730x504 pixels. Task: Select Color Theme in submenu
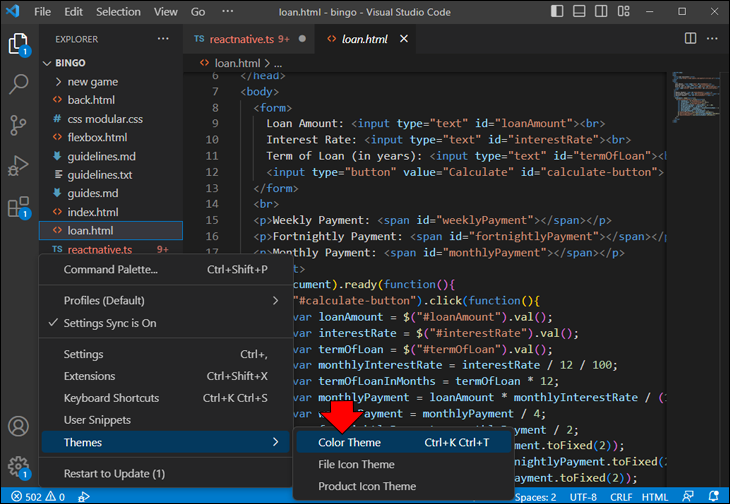(x=404, y=442)
